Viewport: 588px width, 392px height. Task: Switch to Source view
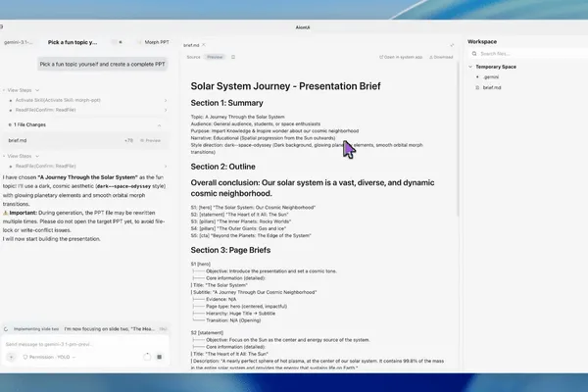click(x=193, y=57)
